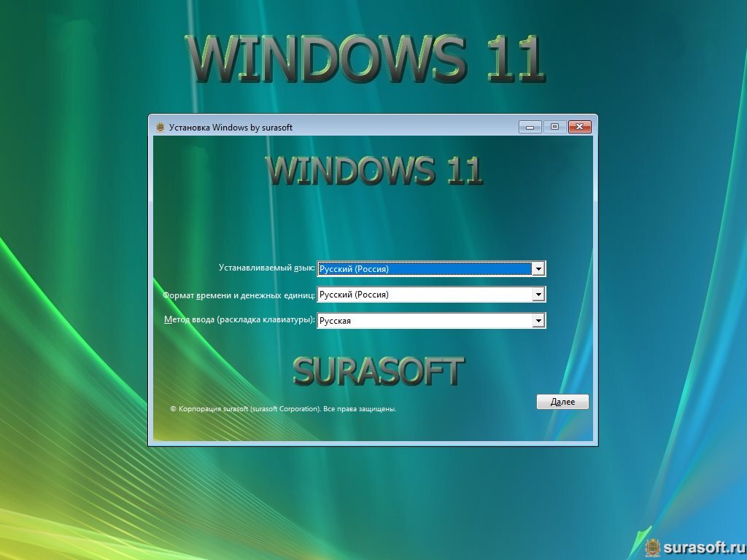This screenshot has width=747, height=560.
Task: Click the setup window title bar icon
Action: (160, 127)
